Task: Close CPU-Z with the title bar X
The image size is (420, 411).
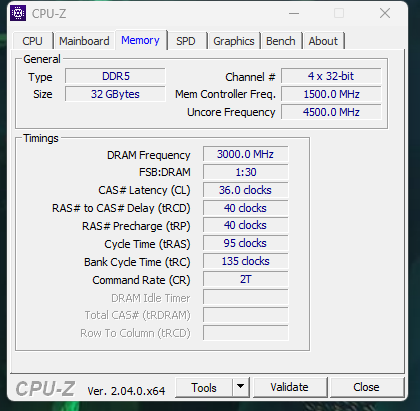Action: 385,13
